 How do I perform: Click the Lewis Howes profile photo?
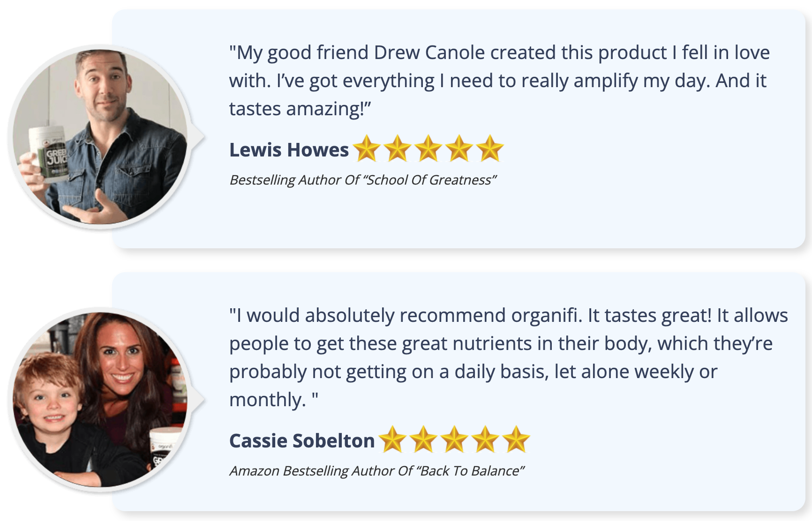pyautogui.click(x=100, y=137)
